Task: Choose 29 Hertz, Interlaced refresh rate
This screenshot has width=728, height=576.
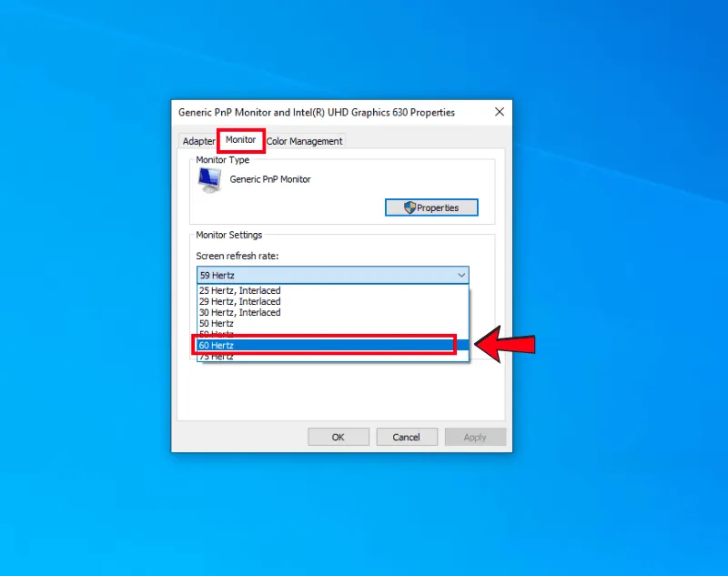Action: pos(240,301)
